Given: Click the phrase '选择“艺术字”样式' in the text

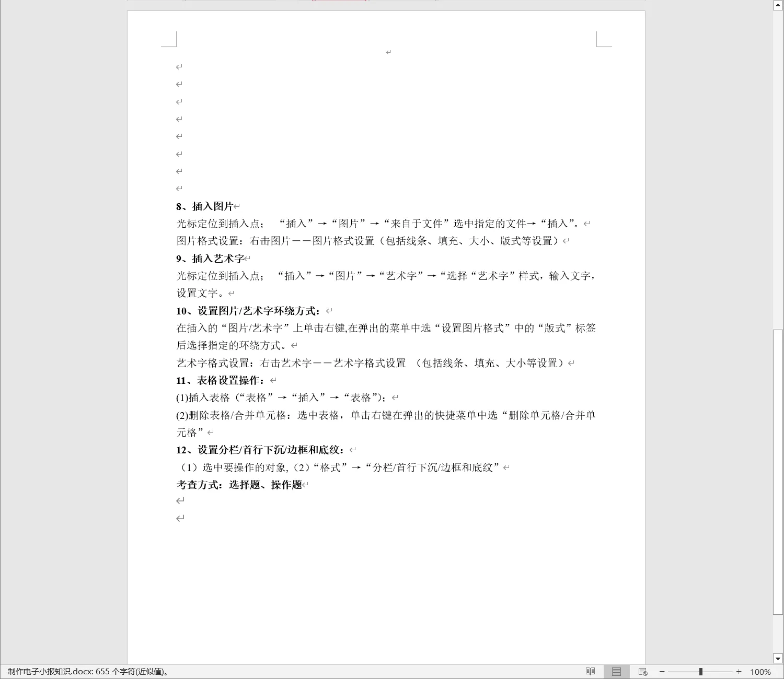Looking at the screenshot, I should (x=492, y=276).
